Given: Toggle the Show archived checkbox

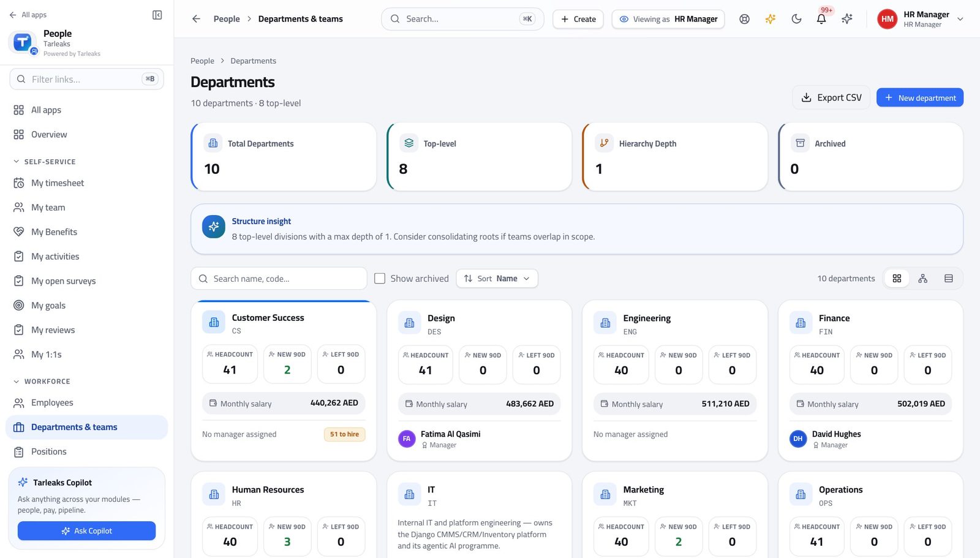Looking at the screenshot, I should tap(380, 279).
